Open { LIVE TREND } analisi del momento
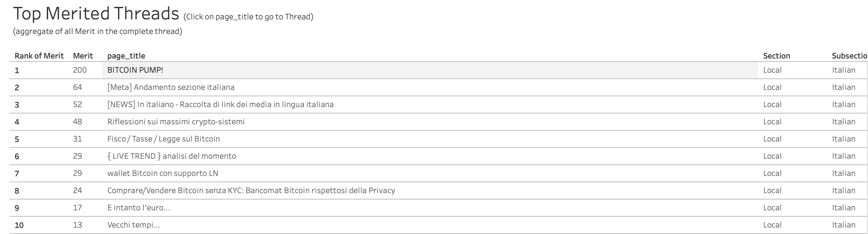Screen dimensions: 868x234 click(172, 156)
